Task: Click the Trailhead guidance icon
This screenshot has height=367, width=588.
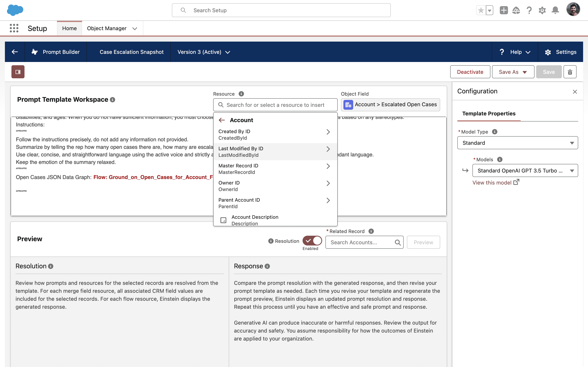Action: click(x=516, y=10)
